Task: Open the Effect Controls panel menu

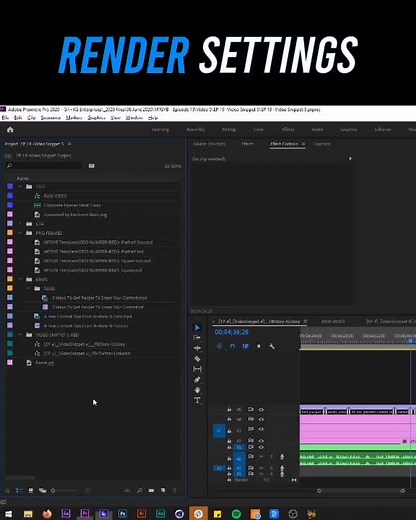Action: click(303, 144)
